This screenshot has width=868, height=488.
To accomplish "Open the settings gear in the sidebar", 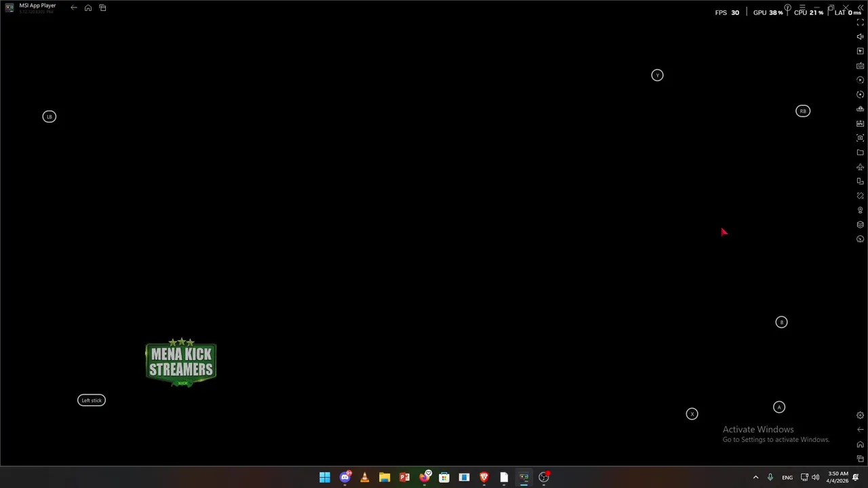I will pyautogui.click(x=861, y=415).
